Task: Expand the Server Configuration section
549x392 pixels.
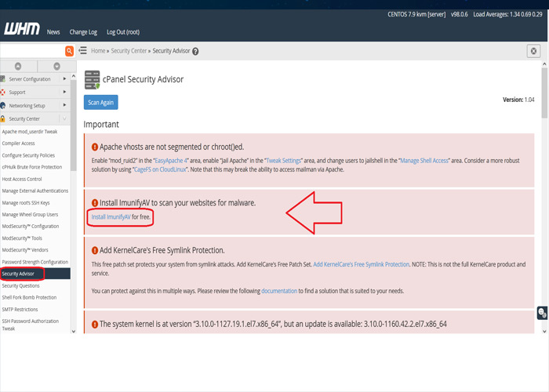Action: 64,79
